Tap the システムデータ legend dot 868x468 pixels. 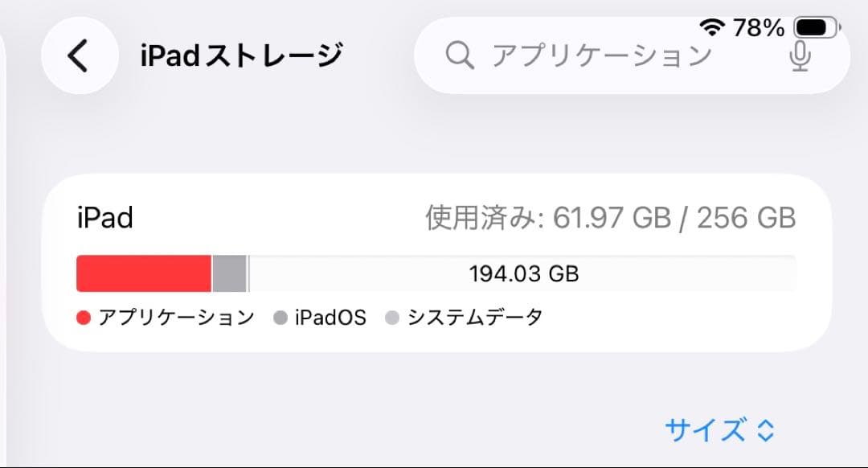tap(391, 317)
